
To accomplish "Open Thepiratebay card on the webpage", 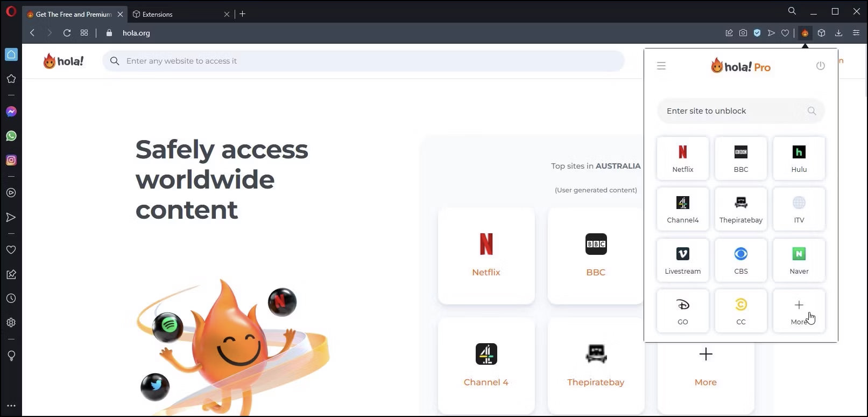I will 596,366.
